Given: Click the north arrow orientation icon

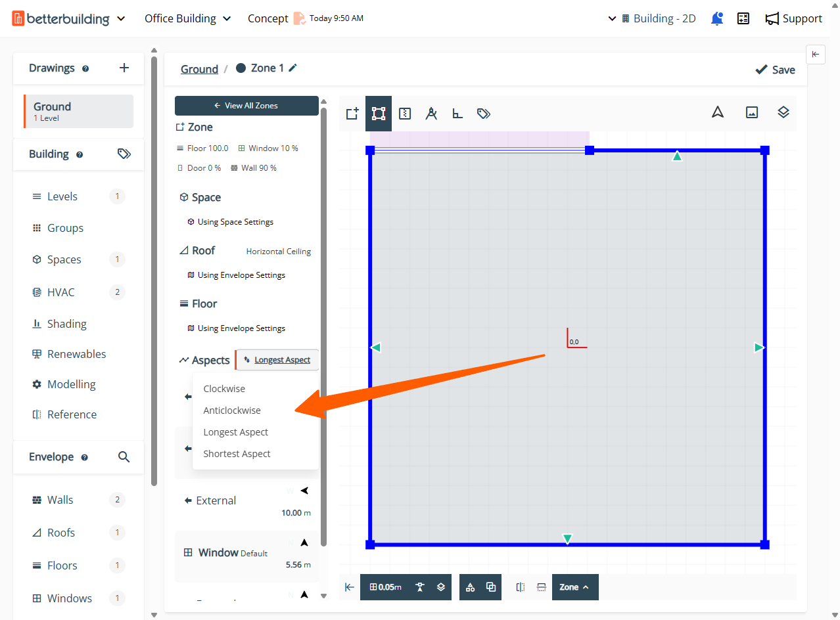Looking at the screenshot, I should pyautogui.click(x=718, y=112).
